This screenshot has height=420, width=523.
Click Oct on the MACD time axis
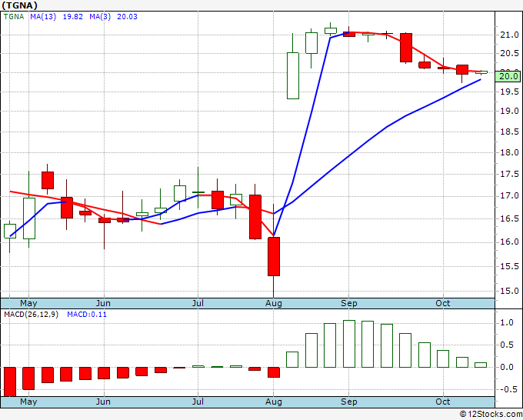click(443, 402)
